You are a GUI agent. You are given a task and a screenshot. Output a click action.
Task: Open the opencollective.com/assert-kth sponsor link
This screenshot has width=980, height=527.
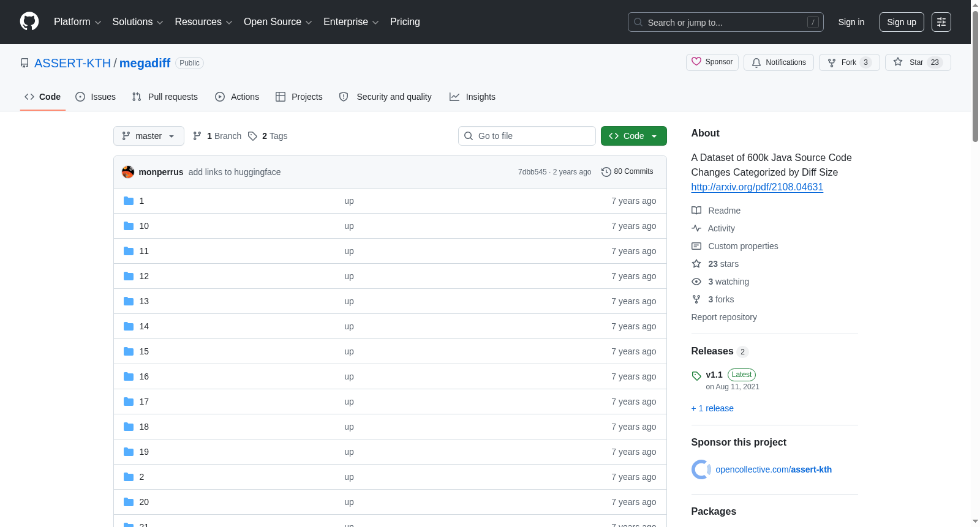tap(774, 469)
